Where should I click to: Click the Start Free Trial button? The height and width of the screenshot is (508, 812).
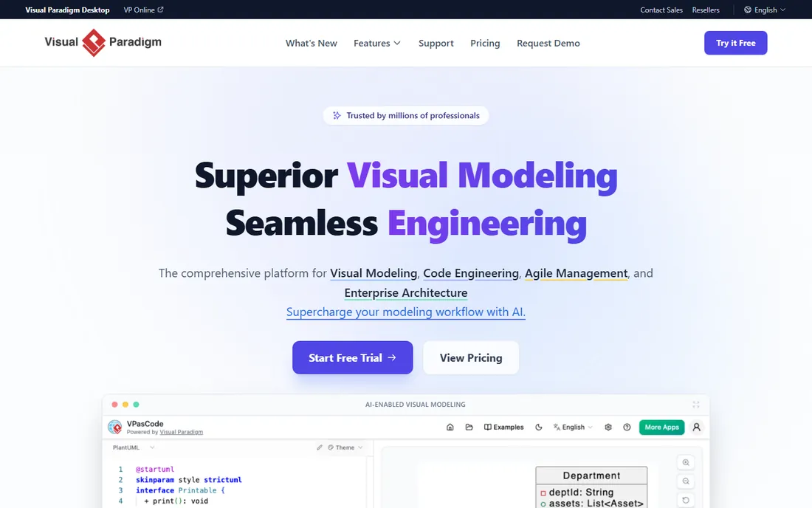(353, 357)
